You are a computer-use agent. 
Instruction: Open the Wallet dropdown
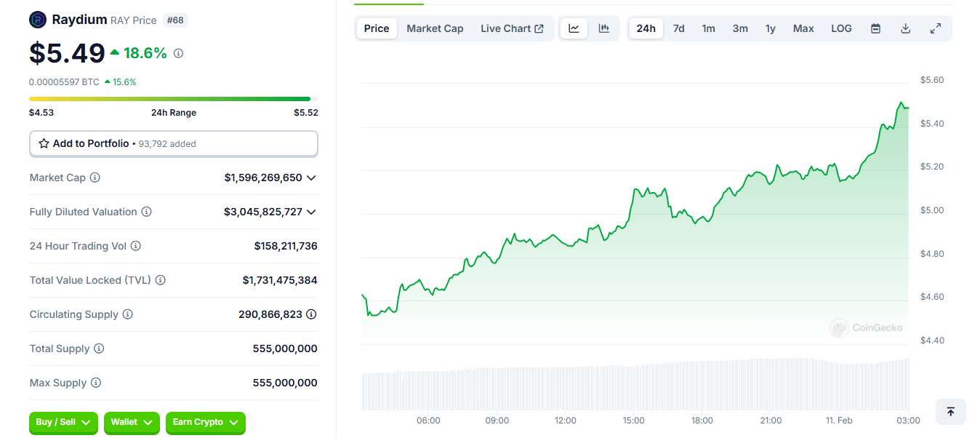[132, 423]
